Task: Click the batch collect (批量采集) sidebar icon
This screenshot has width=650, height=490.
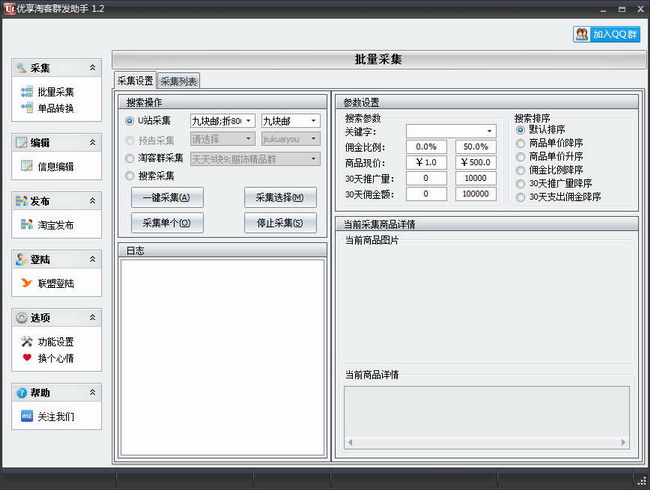Action: pos(27,92)
